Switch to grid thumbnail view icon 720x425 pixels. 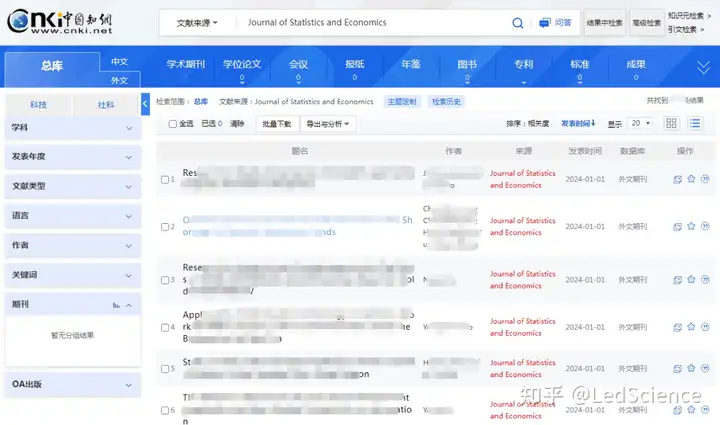[671, 123]
